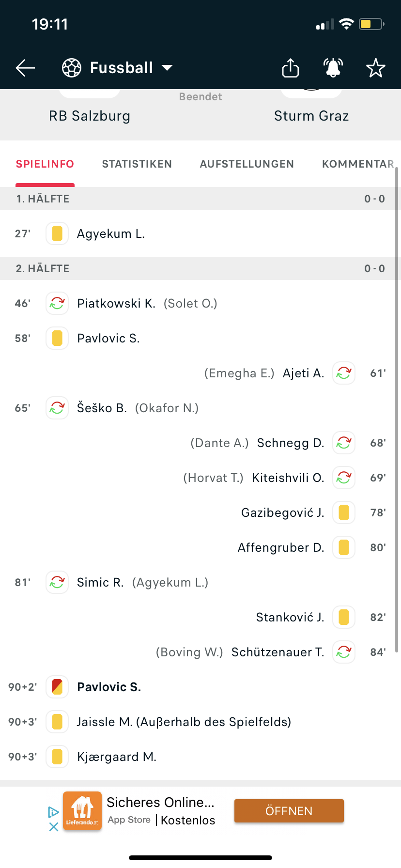Click the Öffnen ad button

pos(289,811)
